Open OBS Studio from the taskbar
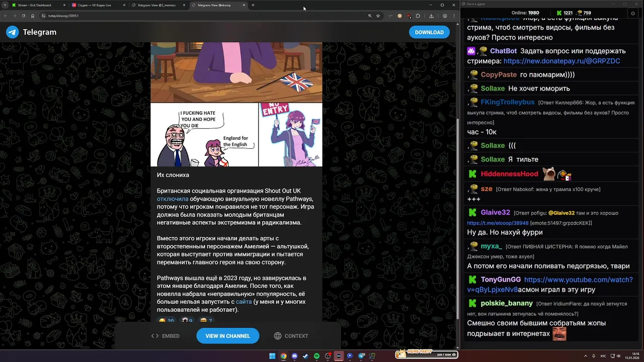644x362 pixels. 328,356
